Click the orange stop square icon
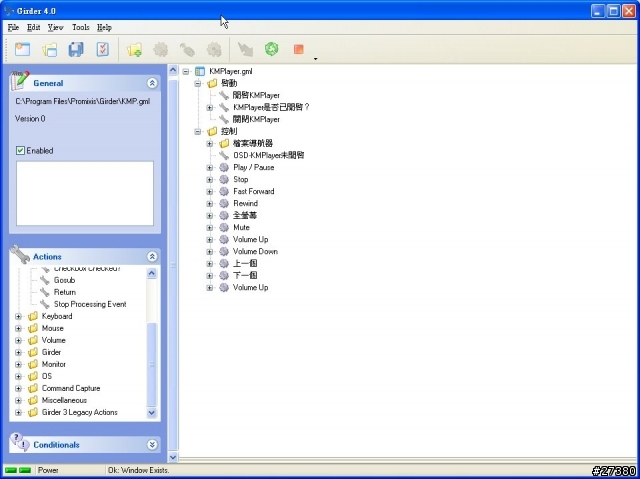 tap(298, 49)
